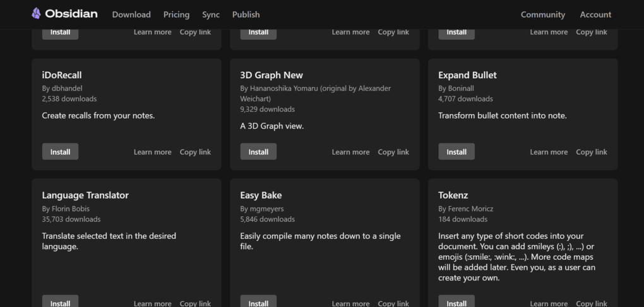Click the 4,707 downloads count

click(465, 99)
